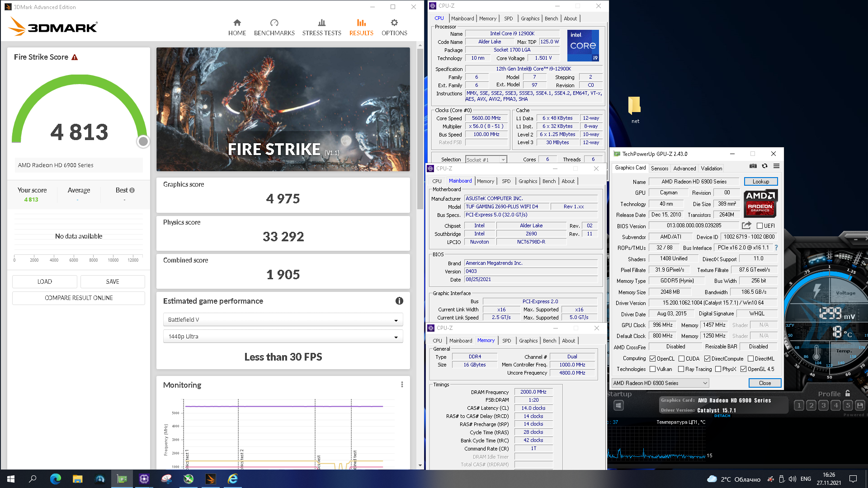Toggle the CUDA checkbox
The image size is (868, 488).
click(681, 359)
